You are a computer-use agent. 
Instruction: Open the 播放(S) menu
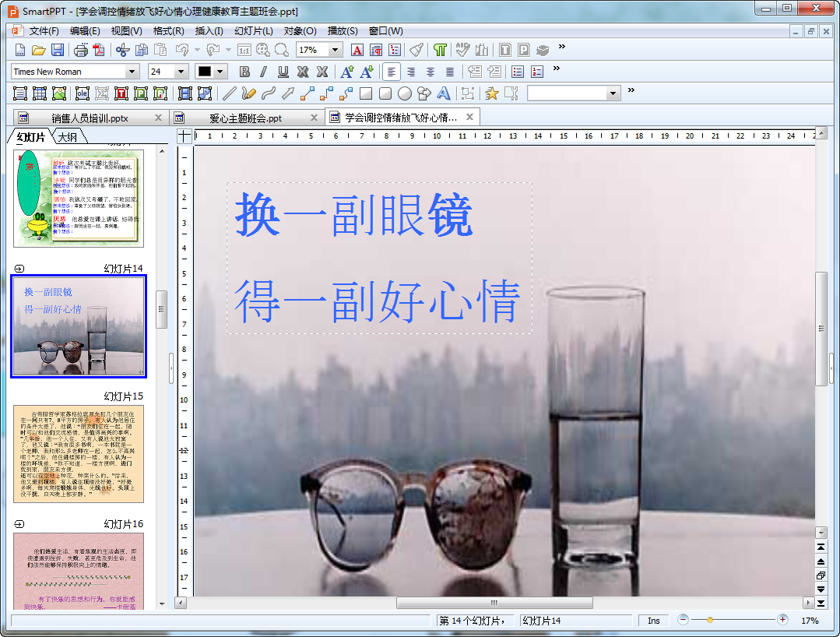343,30
